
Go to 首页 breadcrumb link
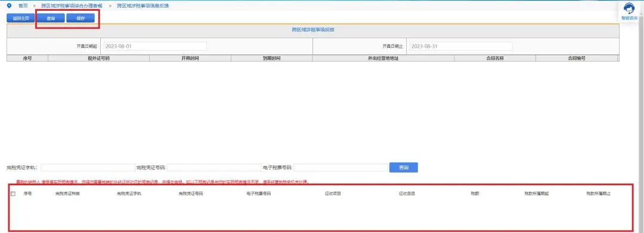pyautogui.click(x=23, y=6)
